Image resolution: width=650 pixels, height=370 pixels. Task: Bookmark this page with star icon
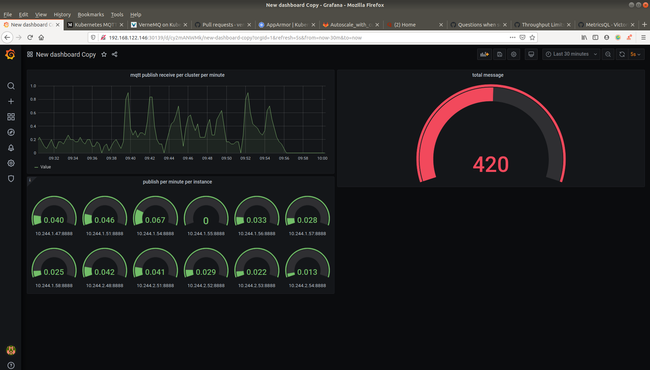(532, 37)
